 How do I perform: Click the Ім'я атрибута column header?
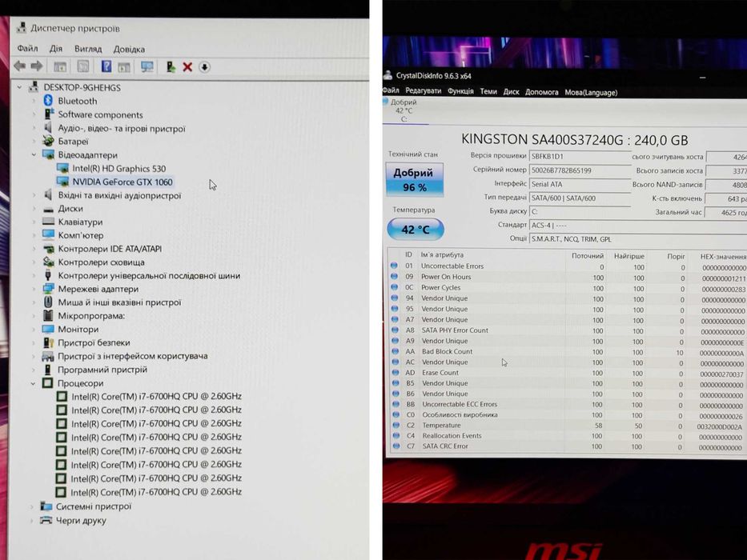pyautogui.click(x=442, y=254)
